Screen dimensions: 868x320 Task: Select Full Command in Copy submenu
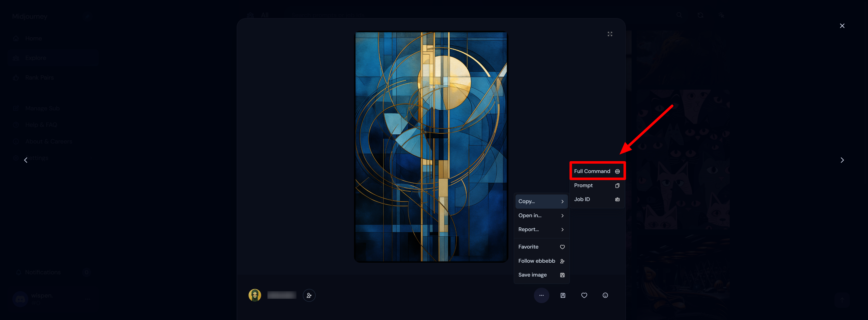coord(597,171)
